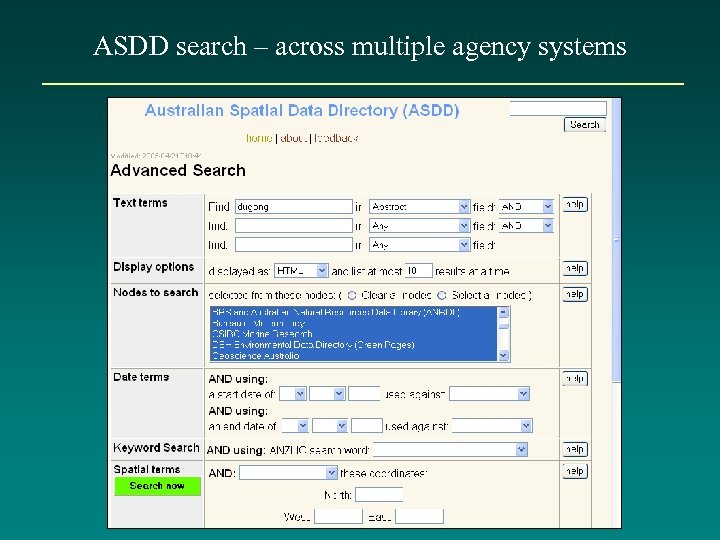Click the East coordinate field
This screenshot has height=540, width=720.
(x=420, y=516)
